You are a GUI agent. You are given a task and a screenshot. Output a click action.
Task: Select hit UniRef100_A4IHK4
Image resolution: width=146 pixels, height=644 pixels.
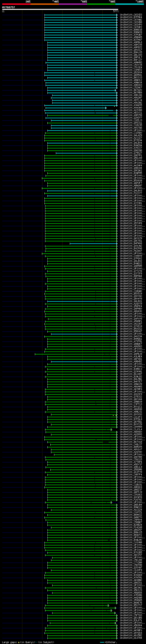click(131, 165)
